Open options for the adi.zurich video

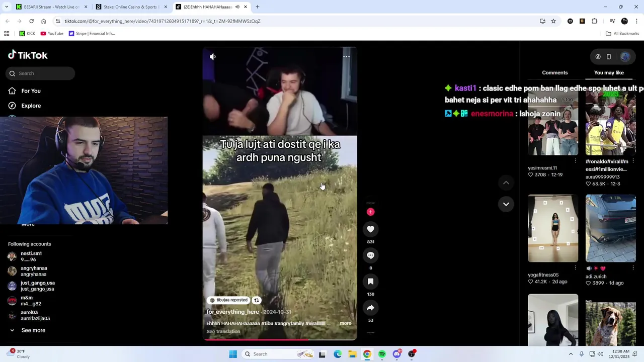[x=633, y=268]
